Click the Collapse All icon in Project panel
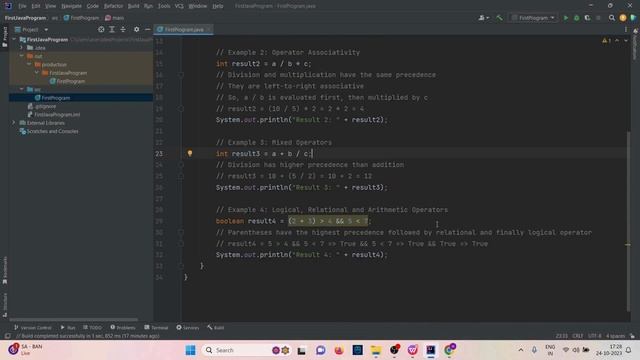Viewport: 640px width, 360px height. [x=123, y=29]
